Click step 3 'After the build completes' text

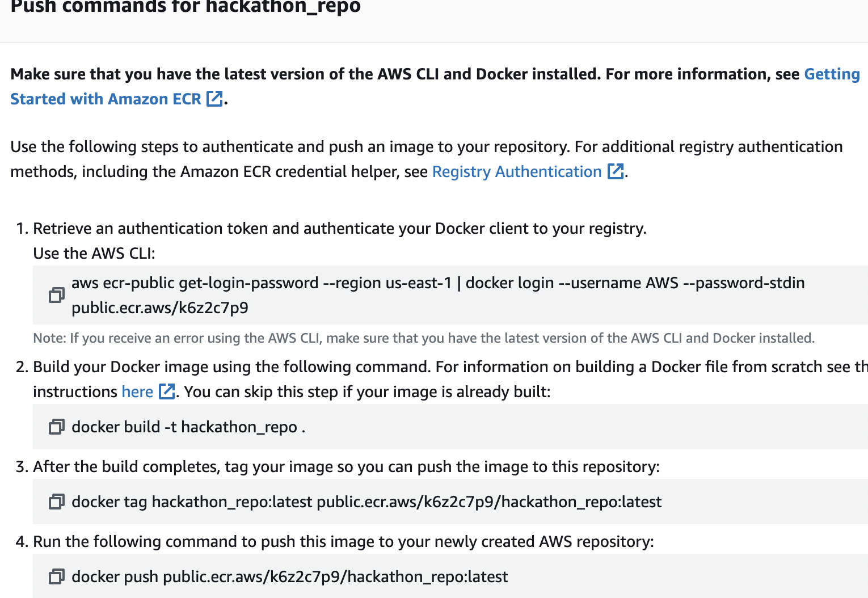point(347,466)
